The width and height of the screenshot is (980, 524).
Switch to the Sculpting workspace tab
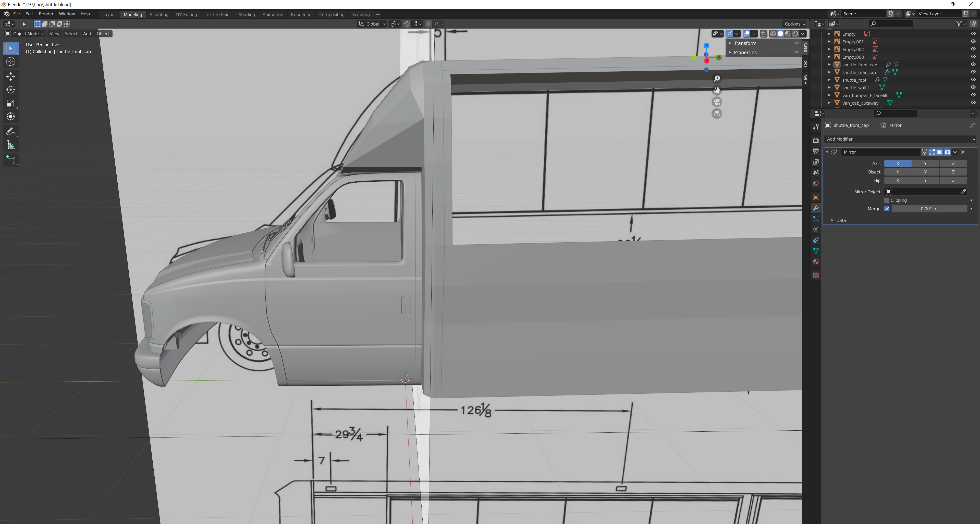coord(159,15)
